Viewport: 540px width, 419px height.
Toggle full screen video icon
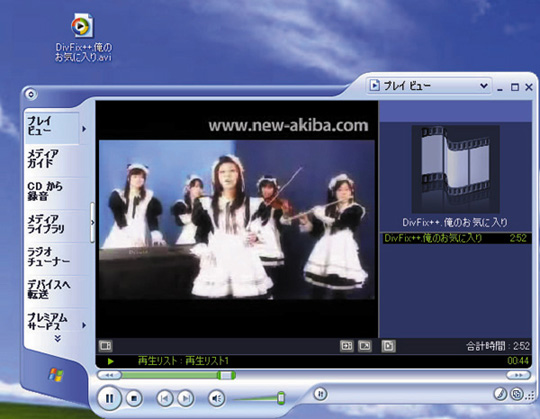365,346
